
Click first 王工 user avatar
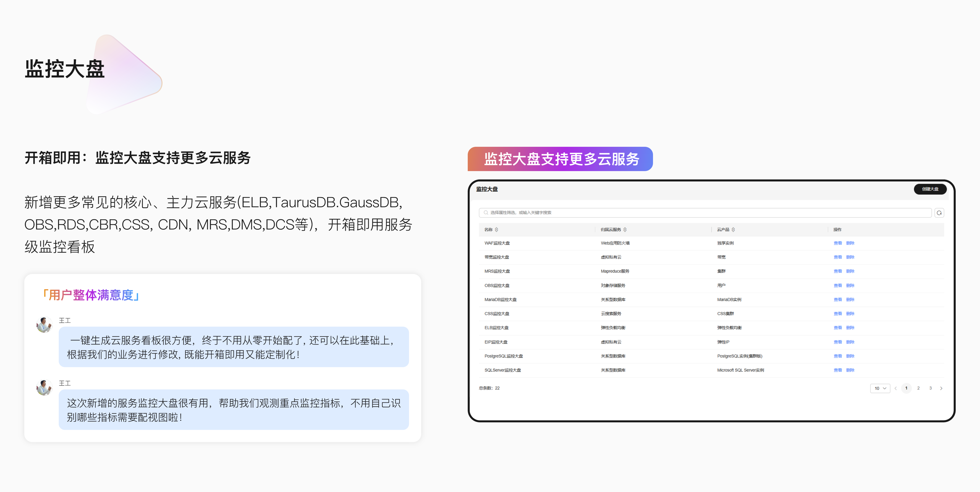[x=44, y=324]
